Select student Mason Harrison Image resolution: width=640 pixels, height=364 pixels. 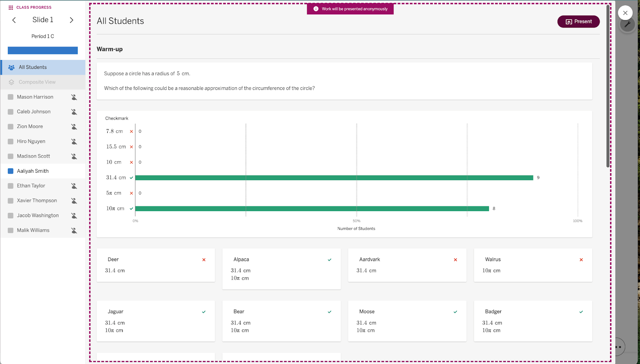43,97
